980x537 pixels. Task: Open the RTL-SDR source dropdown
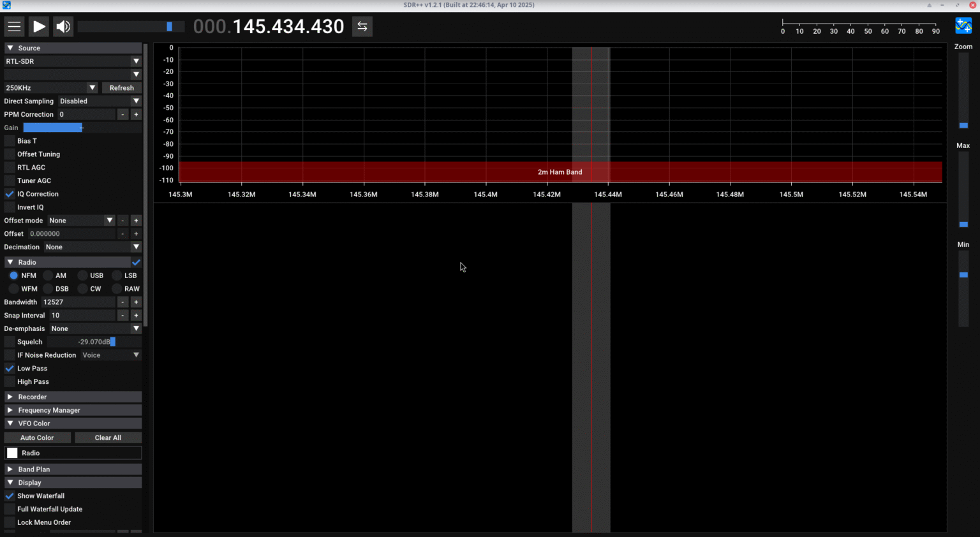(x=72, y=61)
